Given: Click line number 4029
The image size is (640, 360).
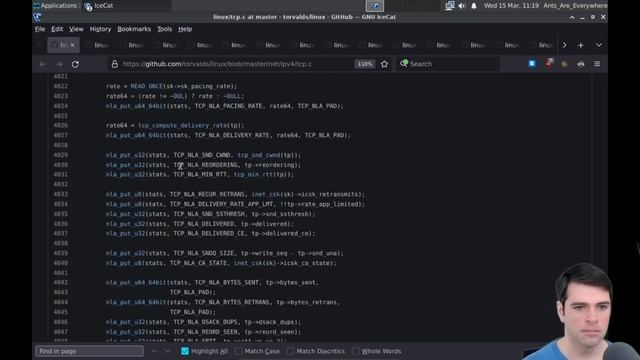Looking at the screenshot, I should pos(60,155).
